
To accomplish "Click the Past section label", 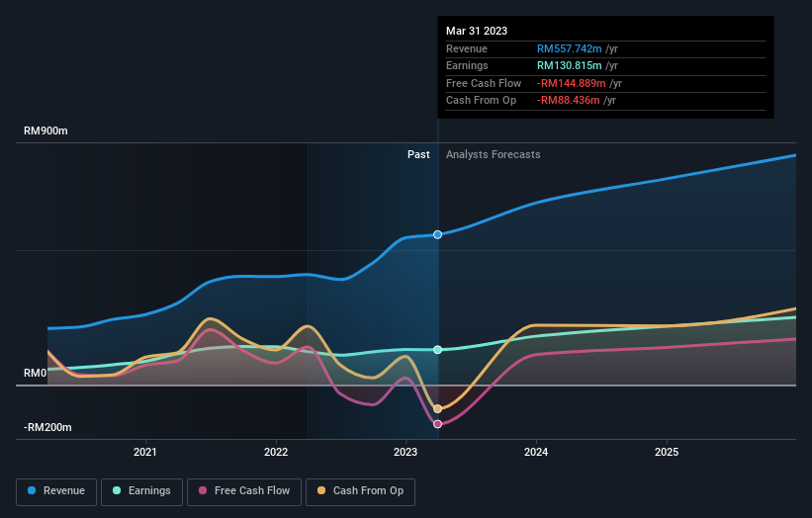I will coord(418,154).
